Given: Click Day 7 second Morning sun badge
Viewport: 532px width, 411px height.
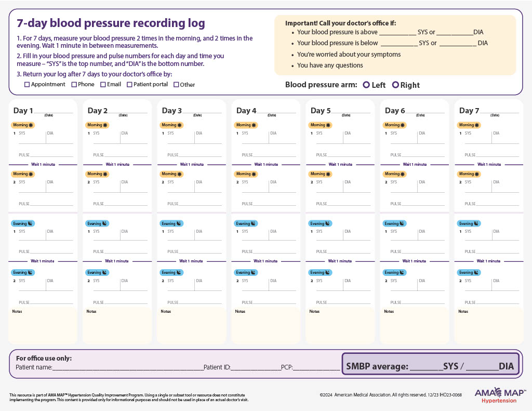Looking at the screenshot, I should point(469,174).
